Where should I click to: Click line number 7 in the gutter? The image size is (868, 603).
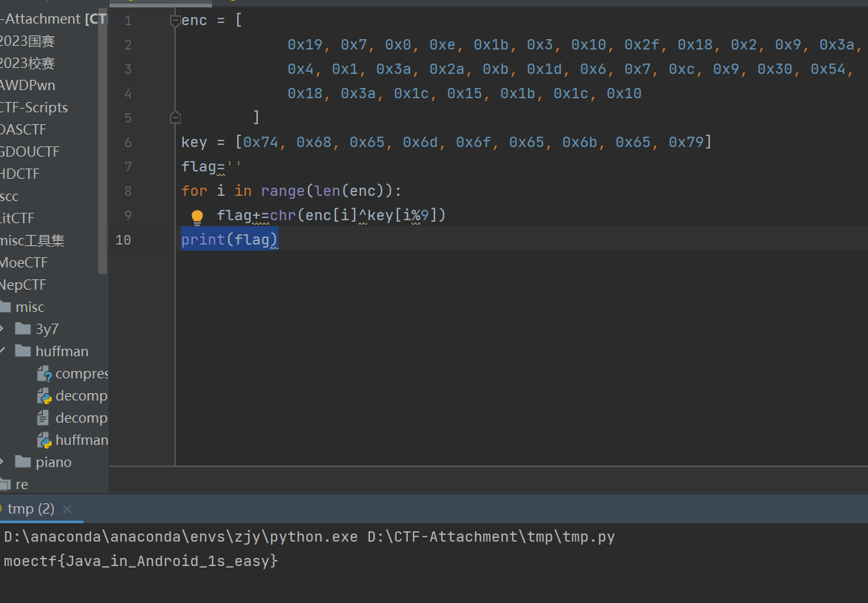[128, 167]
